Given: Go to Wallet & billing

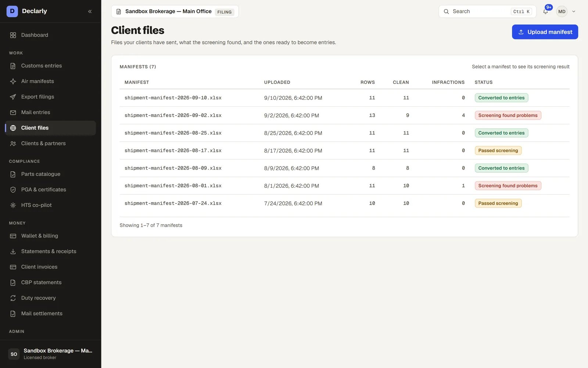Looking at the screenshot, I should point(50,236).
